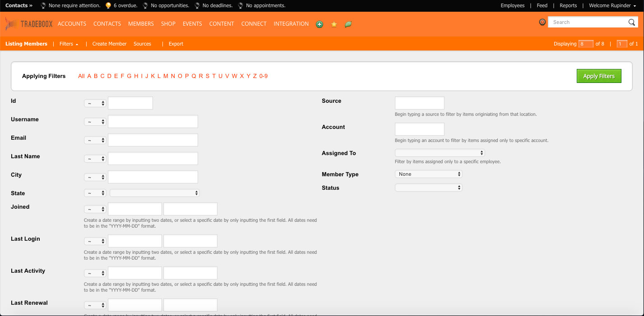Viewport: 644px width, 316px height.
Task: Click the City text input
Action: pyautogui.click(x=153, y=177)
